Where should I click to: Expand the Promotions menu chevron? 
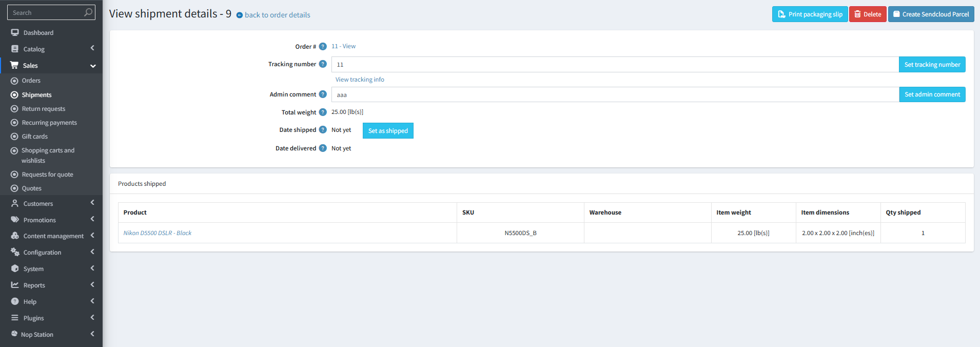pos(92,219)
